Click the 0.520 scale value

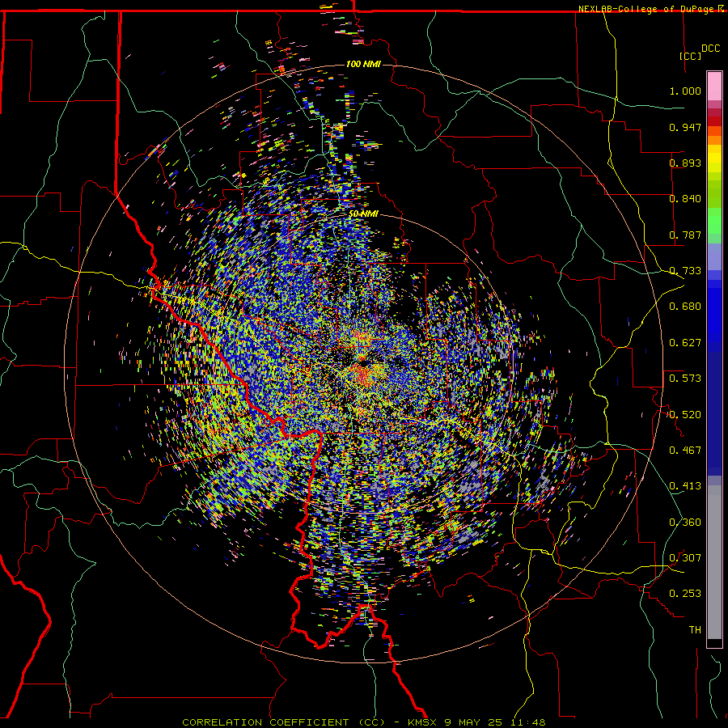tap(685, 415)
